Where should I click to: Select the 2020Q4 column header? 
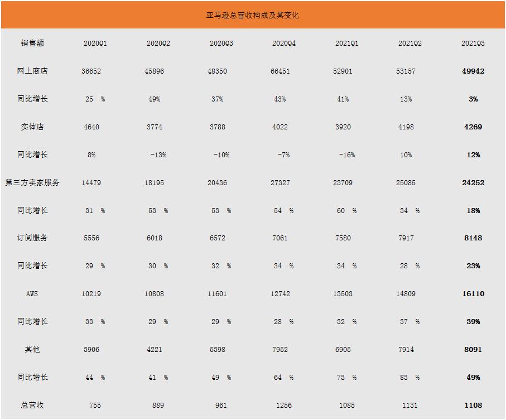tap(284, 44)
